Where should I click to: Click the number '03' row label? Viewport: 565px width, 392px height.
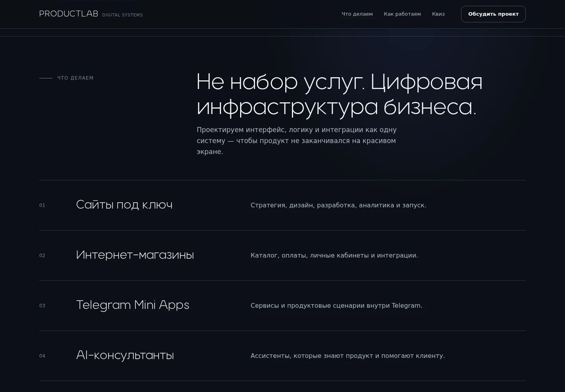[42, 306]
